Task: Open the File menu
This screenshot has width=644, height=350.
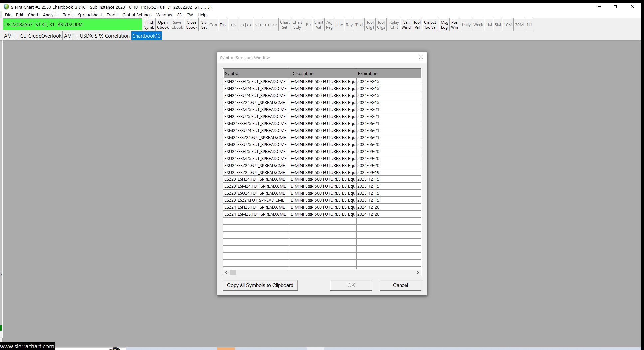Action: 8,15
